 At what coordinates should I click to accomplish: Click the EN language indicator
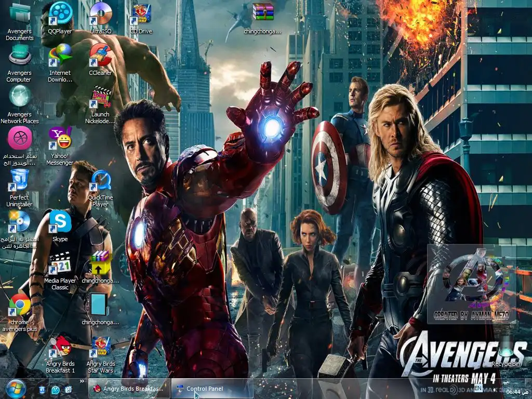click(478, 389)
